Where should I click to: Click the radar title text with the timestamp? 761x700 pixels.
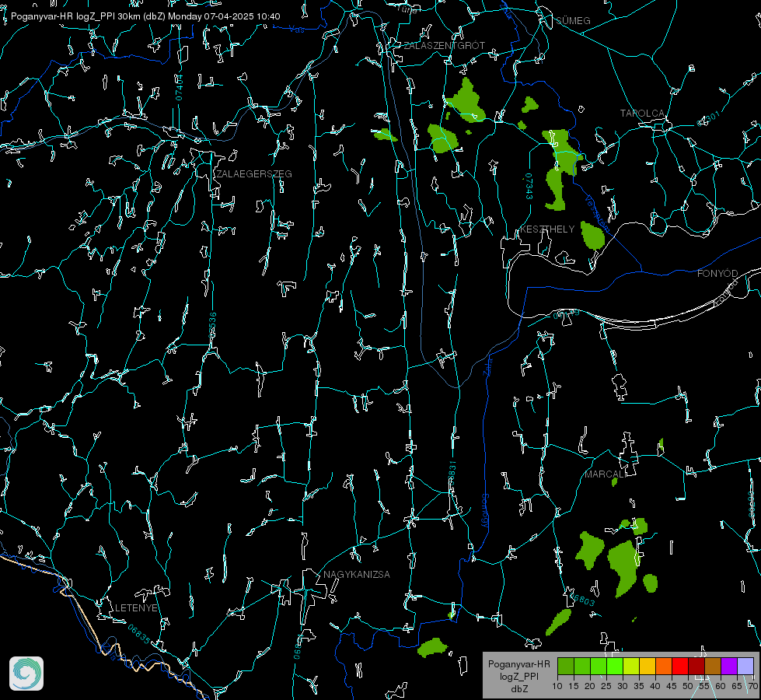[x=145, y=16]
